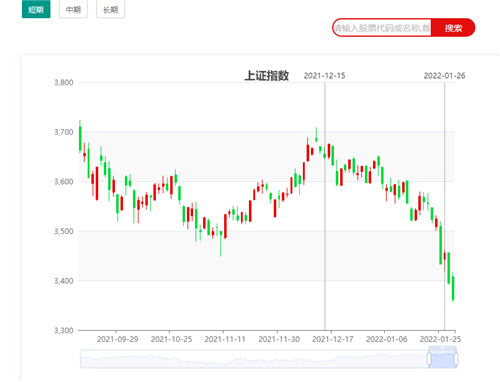Click the 3,700 y-axis label
This screenshot has height=382, width=500.
point(64,132)
